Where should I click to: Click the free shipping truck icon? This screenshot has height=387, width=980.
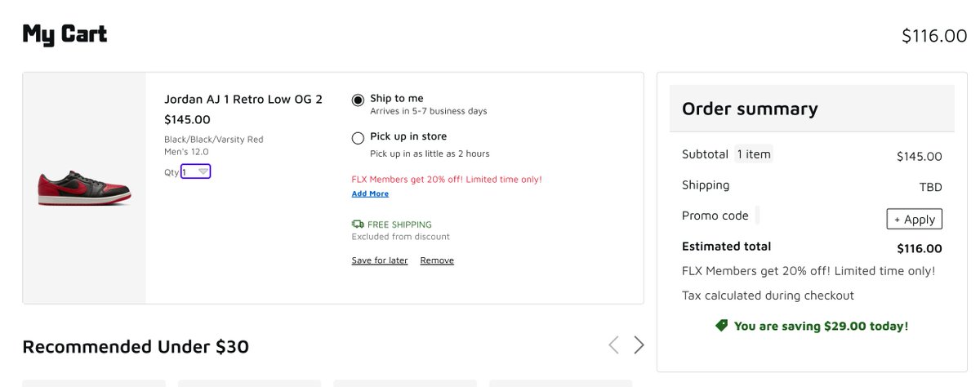click(x=358, y=224)
